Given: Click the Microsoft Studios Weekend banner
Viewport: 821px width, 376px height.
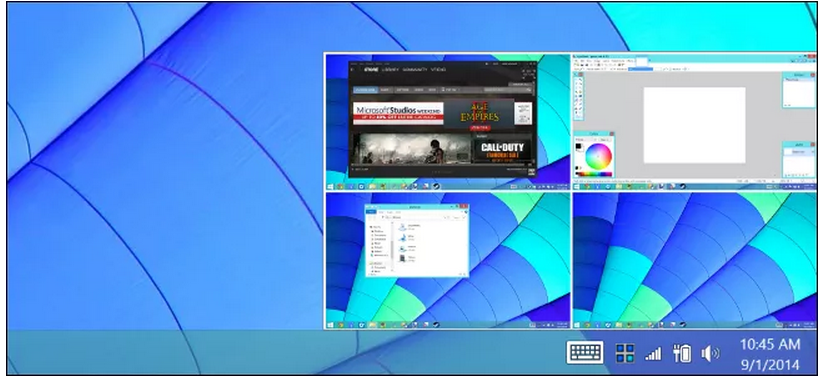Looking at the screenshot, I should (x=398, y=113).
